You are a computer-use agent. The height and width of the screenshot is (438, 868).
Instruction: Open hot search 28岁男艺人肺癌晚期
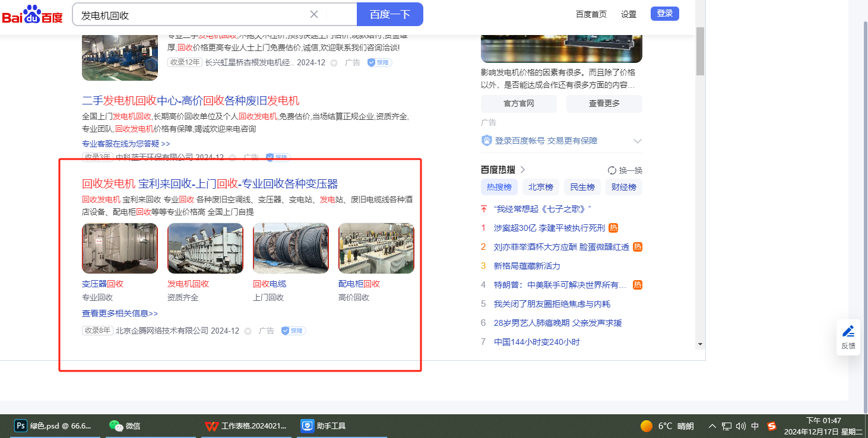pos(558,323)
